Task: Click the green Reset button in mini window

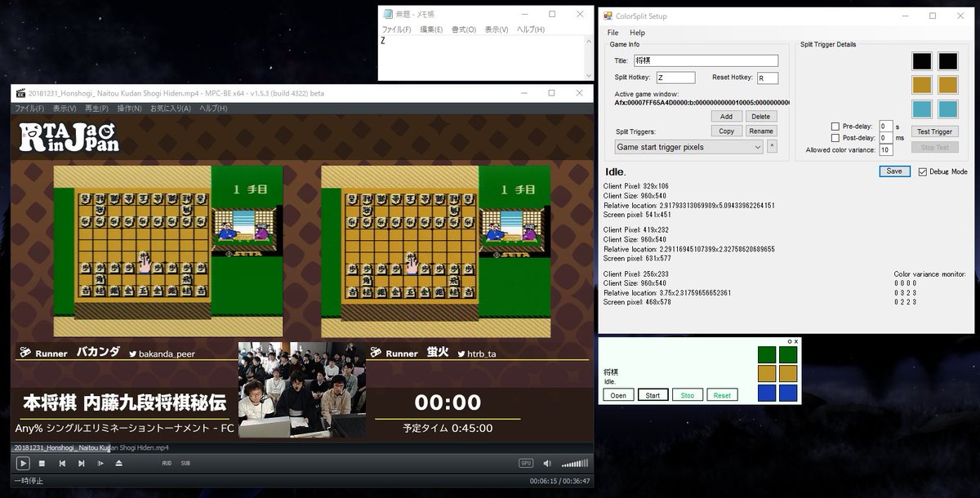Action: coord(722,395)
